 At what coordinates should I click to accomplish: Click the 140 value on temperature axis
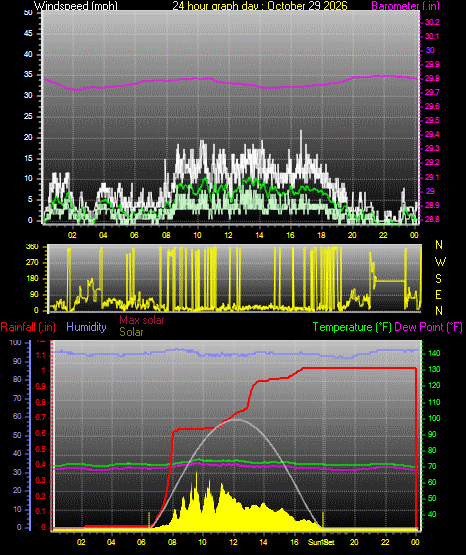pos(435,353)
